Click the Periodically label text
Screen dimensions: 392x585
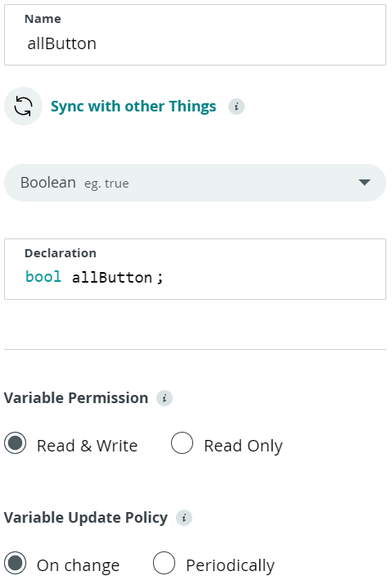coord(230,565)
